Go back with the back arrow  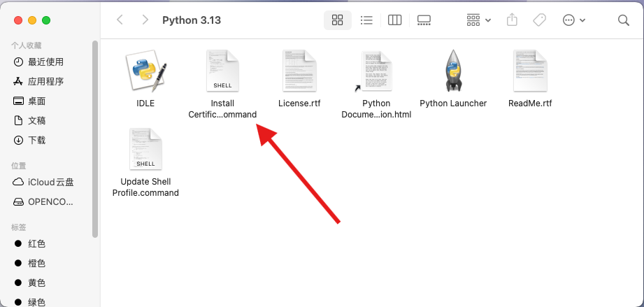120,20
